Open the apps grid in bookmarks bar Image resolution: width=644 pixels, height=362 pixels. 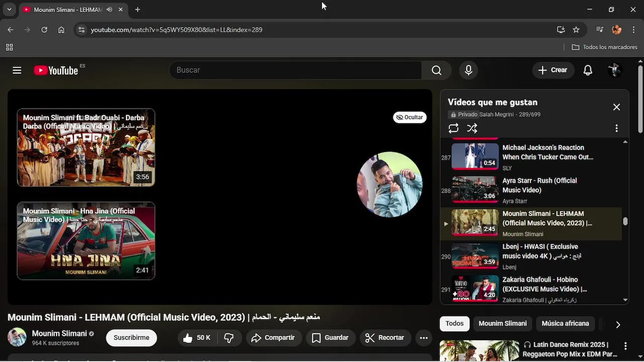click(x=9, y=47)
